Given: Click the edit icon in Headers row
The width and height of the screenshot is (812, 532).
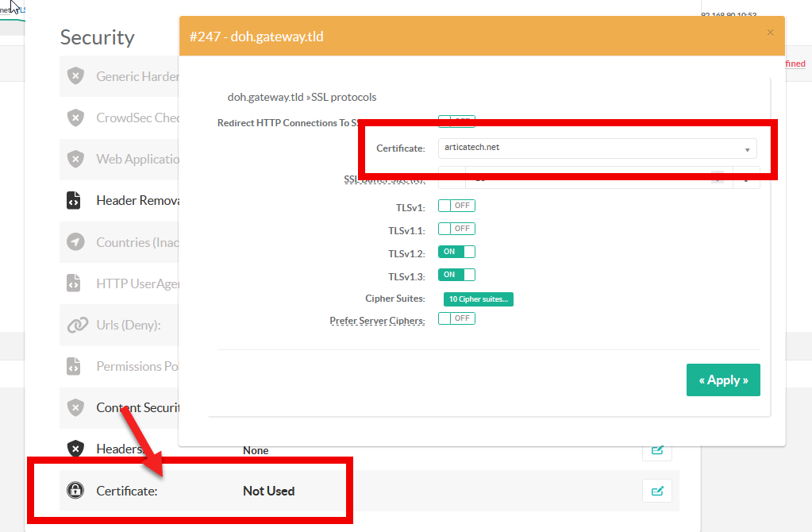Looking at the screenshot, I should point(656,450).
